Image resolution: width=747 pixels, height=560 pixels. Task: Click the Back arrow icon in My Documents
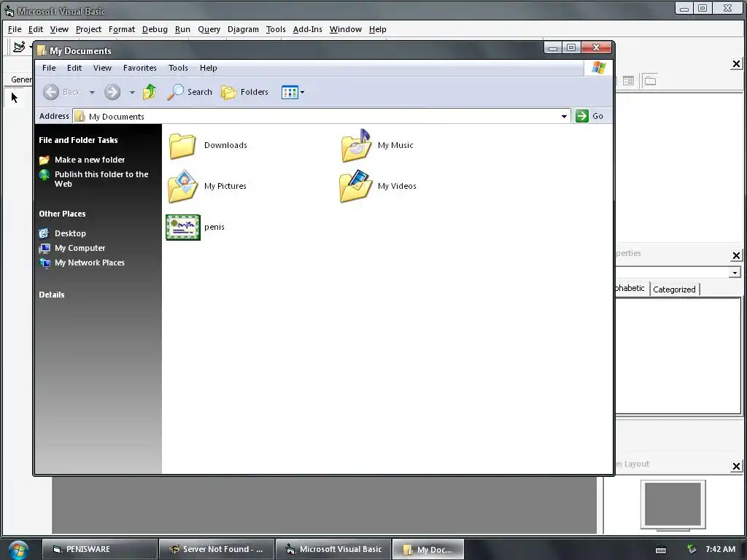point(51,92)
